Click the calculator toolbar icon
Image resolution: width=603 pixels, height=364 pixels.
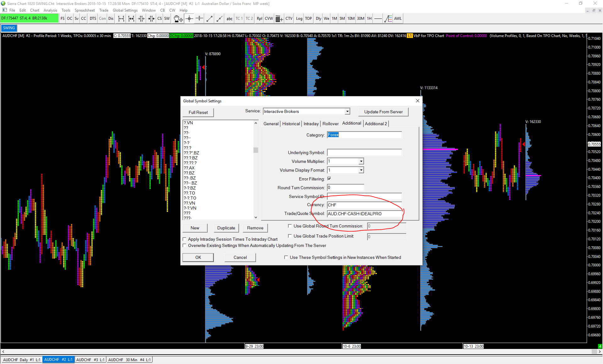click(x=279, y=19)
